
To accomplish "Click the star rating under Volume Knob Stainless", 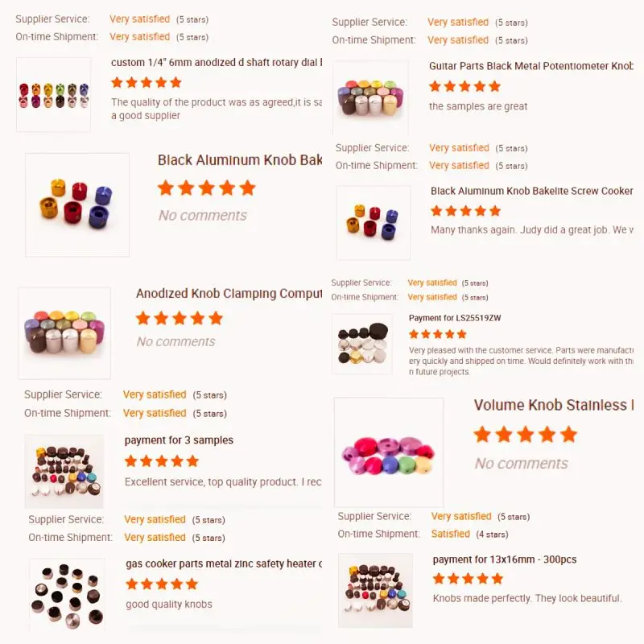I will tap(526, 435).
